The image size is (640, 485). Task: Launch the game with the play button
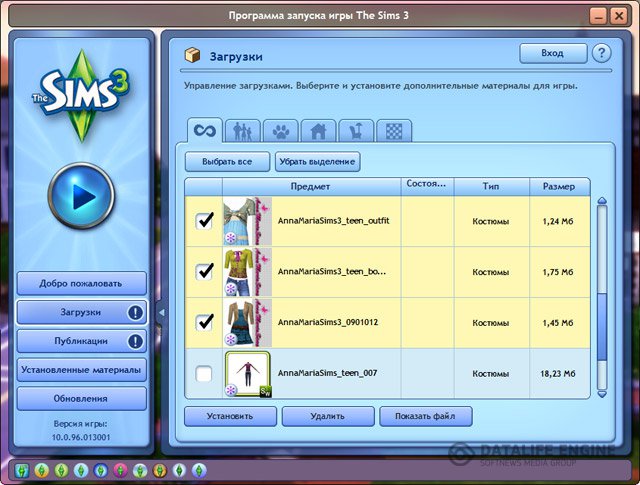81,196
